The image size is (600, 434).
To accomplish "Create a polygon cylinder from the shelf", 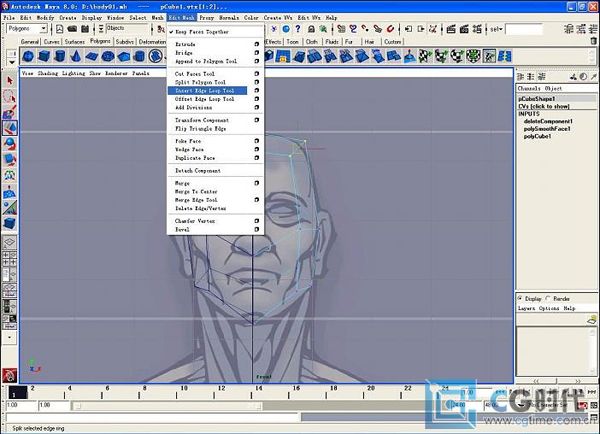I will pyautogui.click(x=60, y=57).
